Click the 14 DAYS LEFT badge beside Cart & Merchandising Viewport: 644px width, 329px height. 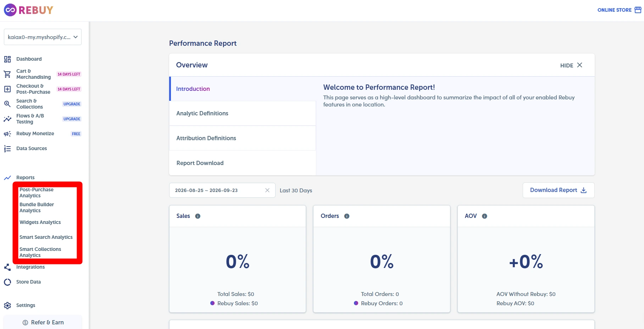(x=69, y=74)
